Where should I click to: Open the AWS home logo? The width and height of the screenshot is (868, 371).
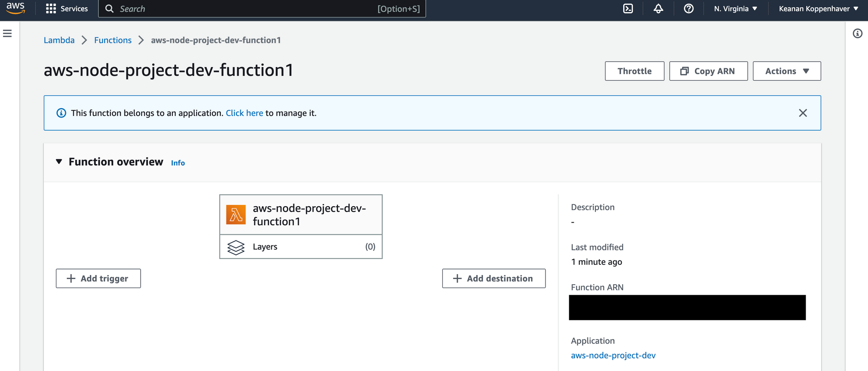click(x=16, y=8)
